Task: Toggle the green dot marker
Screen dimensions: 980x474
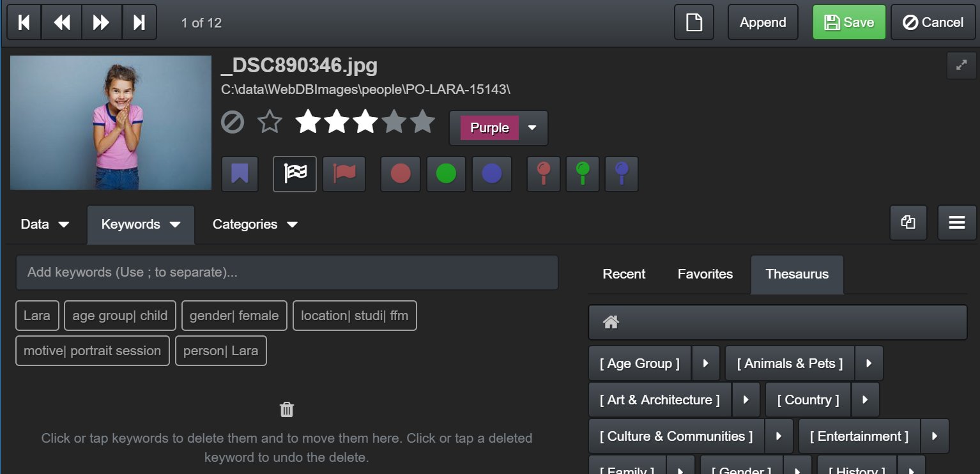Action: click(x=446, y=174)
